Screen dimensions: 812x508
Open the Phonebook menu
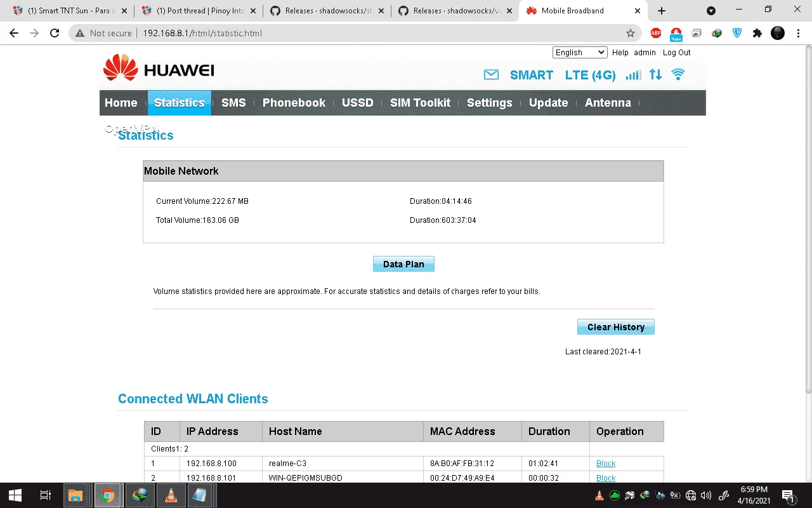294,103
